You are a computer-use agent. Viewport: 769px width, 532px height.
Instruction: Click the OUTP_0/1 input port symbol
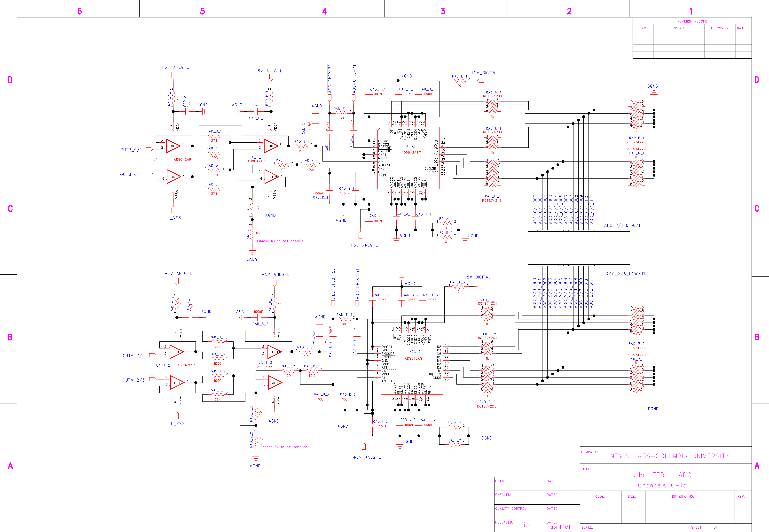point(149,149)
